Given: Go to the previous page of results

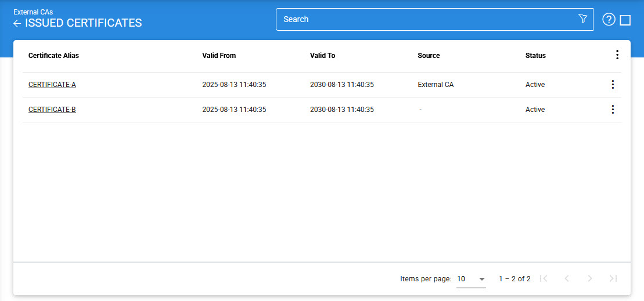Looking at the screenshot, I should coord(567,278).
